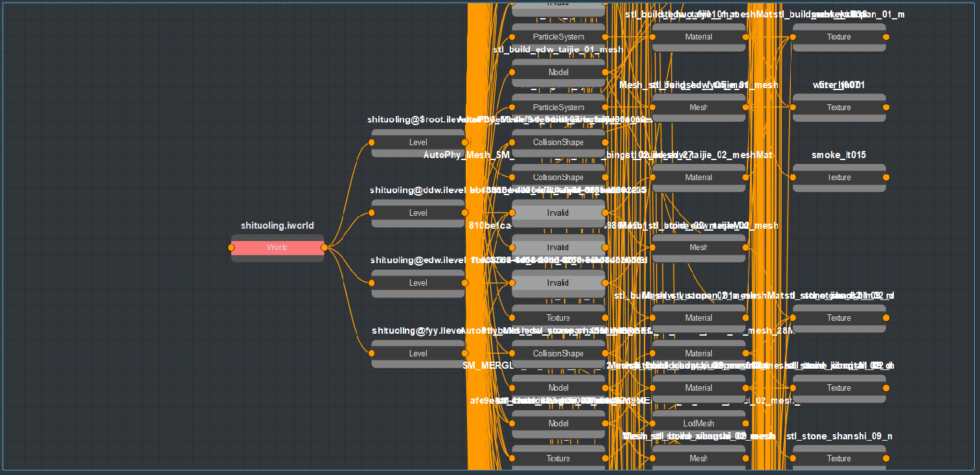
Task: Select the stl_build_edw_taijie_01_mesh Model node
Action: pos(558,73)
